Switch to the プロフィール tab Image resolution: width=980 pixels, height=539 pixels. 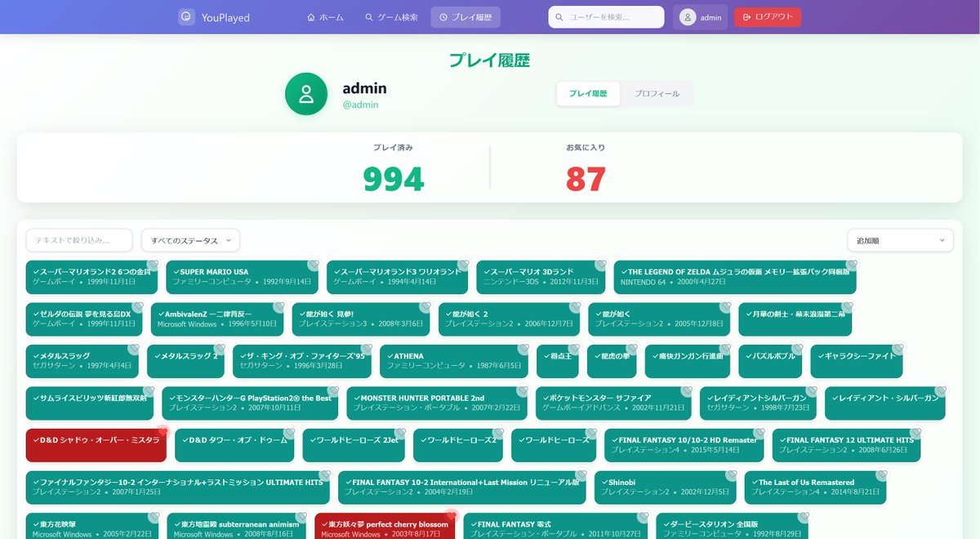point(657,94)
